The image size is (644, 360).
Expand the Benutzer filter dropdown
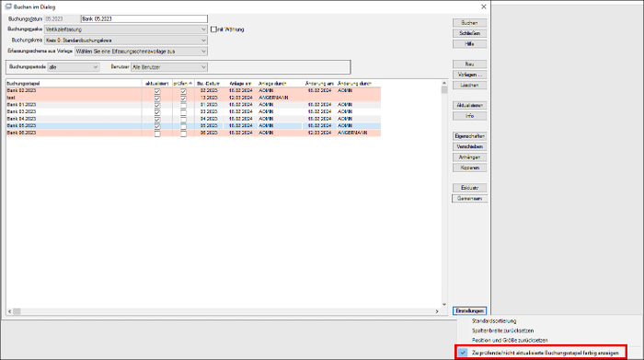[x=203, y=67]
